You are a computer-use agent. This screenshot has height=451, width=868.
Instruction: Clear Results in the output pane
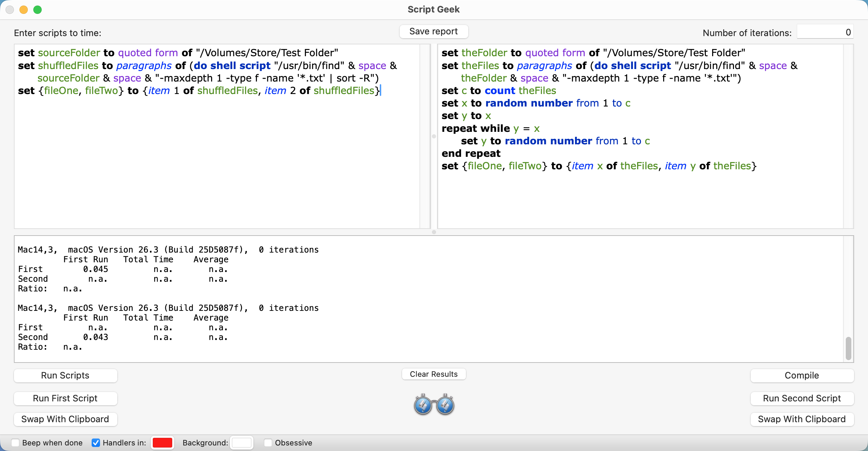coord(433,374)
